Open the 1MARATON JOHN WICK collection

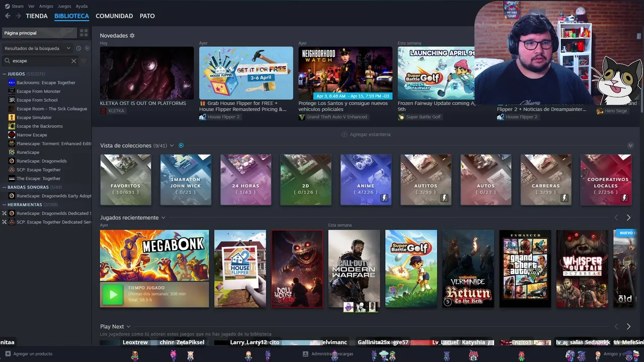tap(186, 179)
